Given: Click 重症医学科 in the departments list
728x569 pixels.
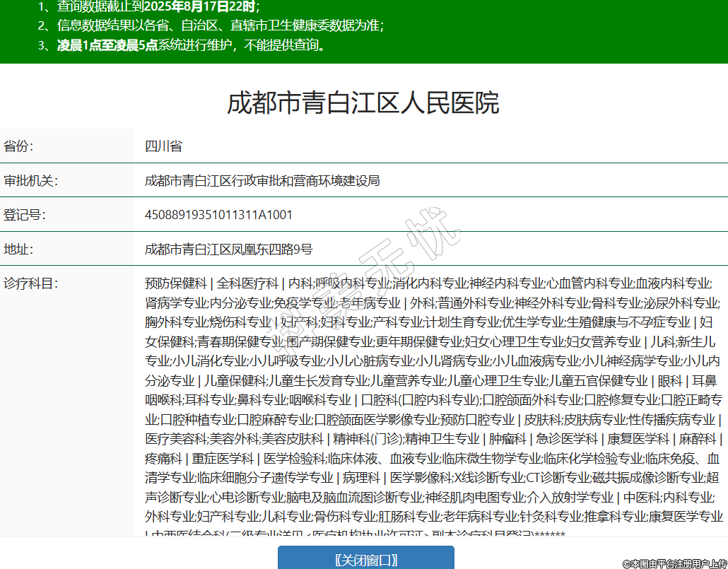Looking at the screenshot, I should tap(222, 458).
